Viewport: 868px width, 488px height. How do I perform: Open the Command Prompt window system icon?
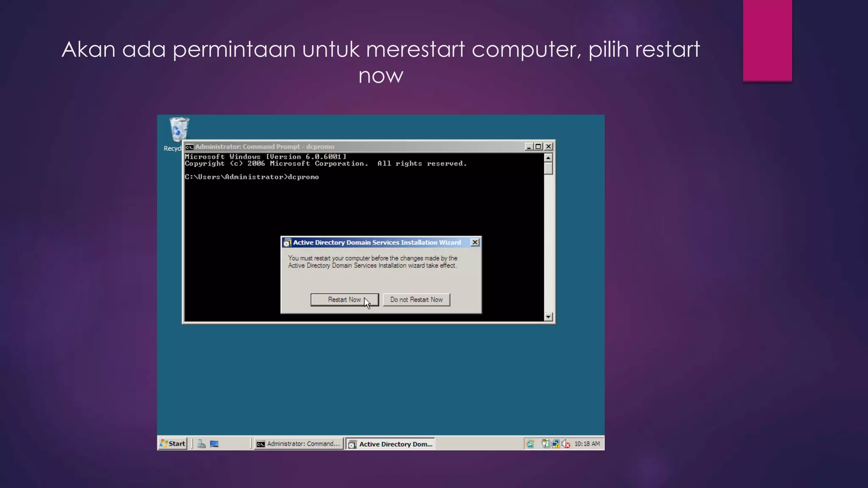[189, 147]
